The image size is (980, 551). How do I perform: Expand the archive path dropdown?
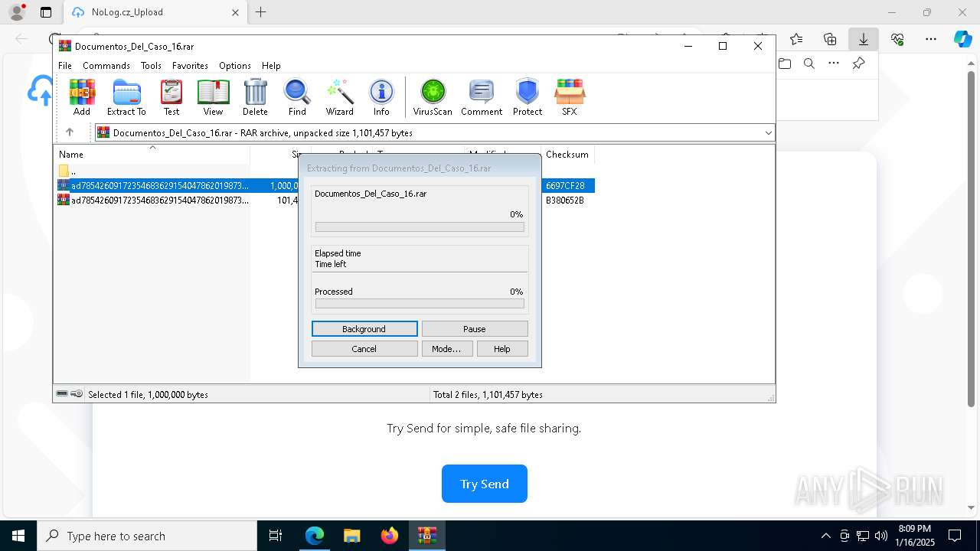pyautogui.click(x=768, y=133)
